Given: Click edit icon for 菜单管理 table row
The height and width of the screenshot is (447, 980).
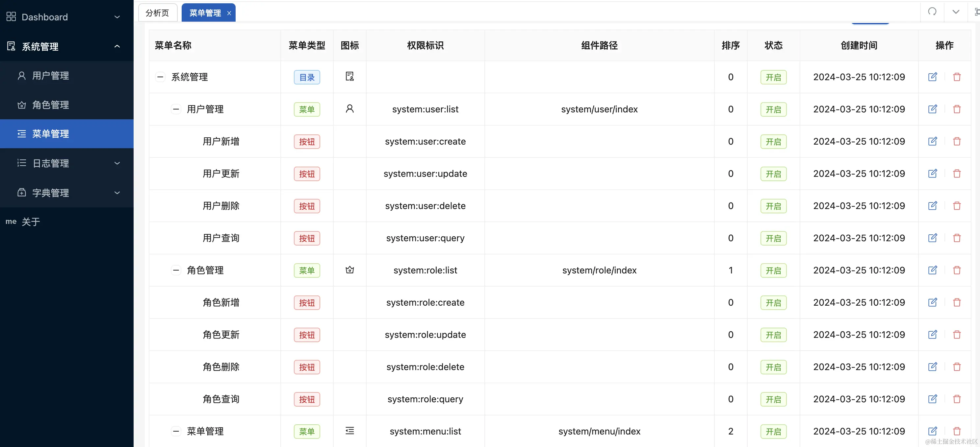Looking at the screenshot, I should point(932,431).
